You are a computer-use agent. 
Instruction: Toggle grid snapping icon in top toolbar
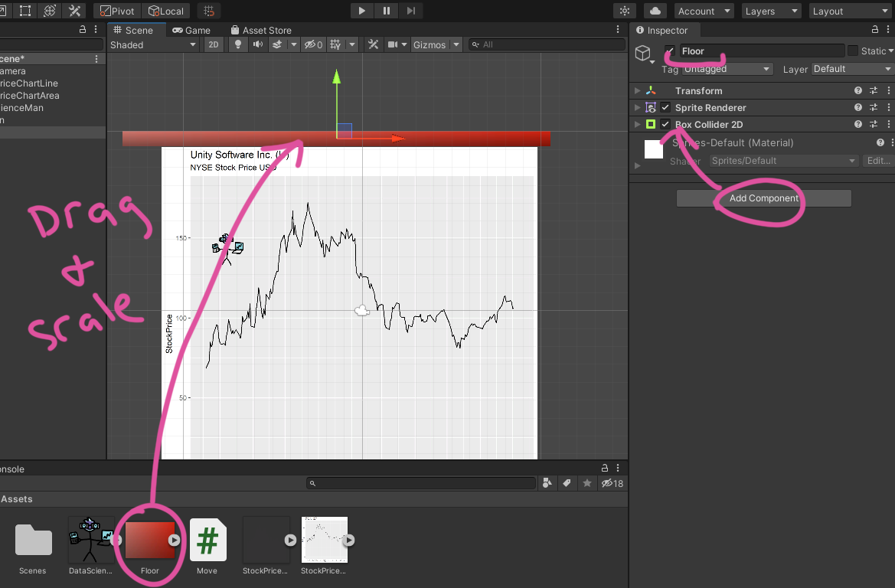click(209, 11)
